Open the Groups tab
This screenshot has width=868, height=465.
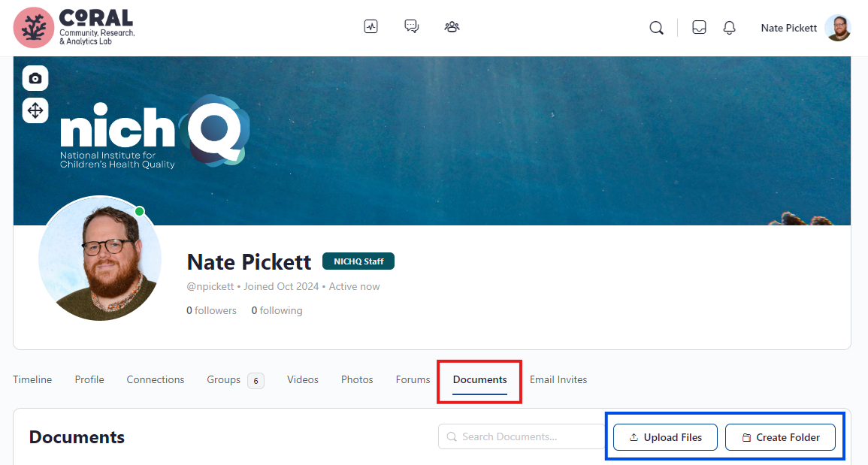(224, 379)
